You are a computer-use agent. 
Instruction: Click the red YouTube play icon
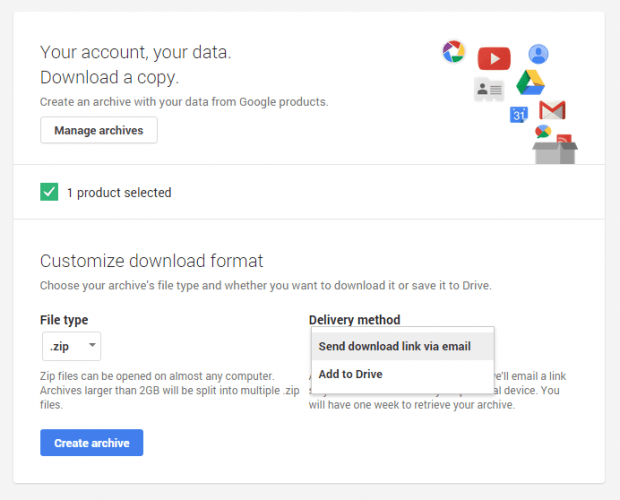pyautogui.click(x=494, y=59)
